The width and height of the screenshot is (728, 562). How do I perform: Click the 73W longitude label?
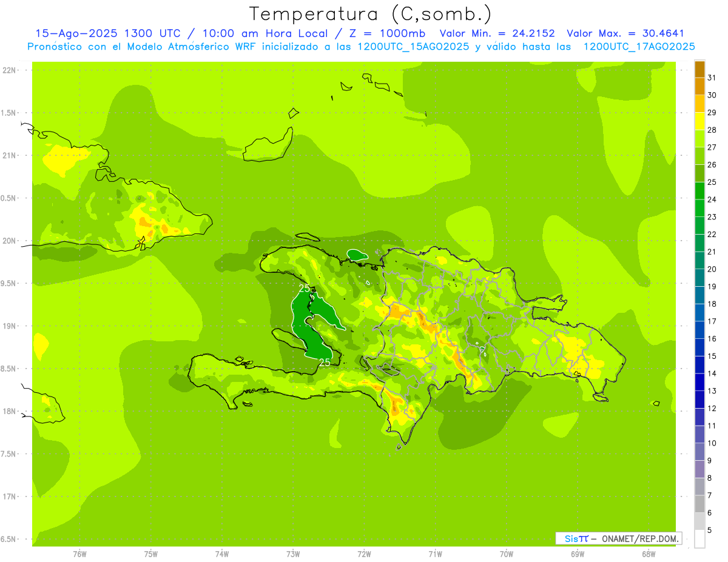pyautogui.click(x=293, y=554)
